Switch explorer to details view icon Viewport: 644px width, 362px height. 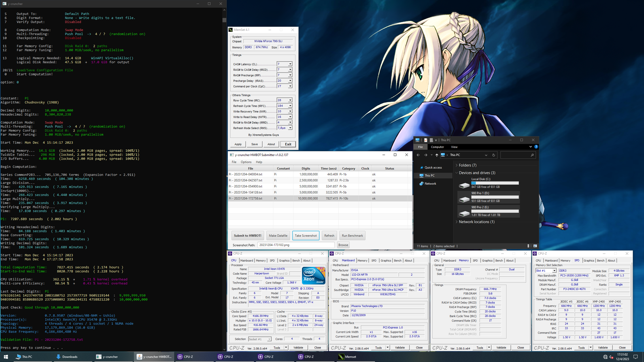(529, 246)
